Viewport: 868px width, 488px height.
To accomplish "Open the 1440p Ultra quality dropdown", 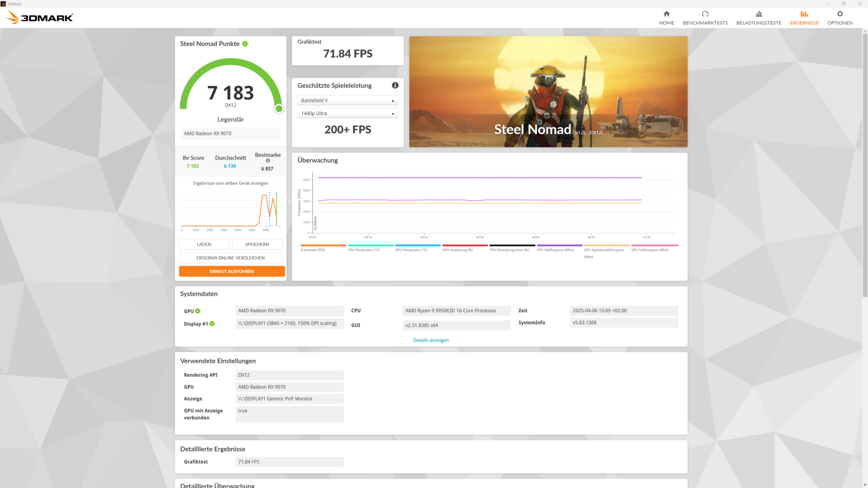I will (x=348, y=113).
